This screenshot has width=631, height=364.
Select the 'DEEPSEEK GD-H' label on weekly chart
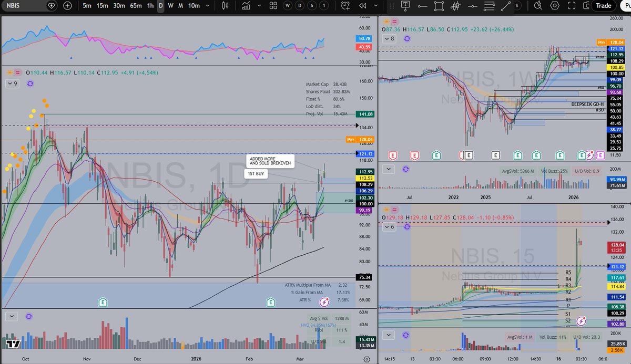coord(588,104)
